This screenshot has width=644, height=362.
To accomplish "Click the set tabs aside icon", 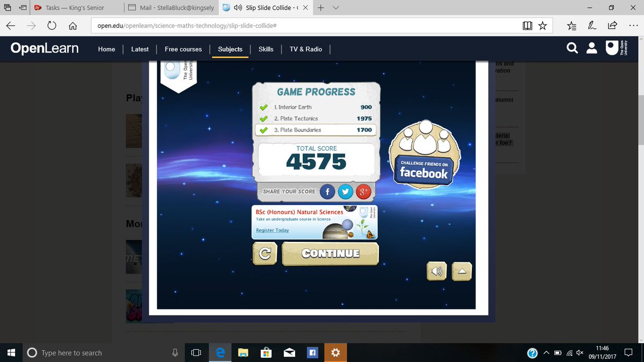I will coord(23,8).
